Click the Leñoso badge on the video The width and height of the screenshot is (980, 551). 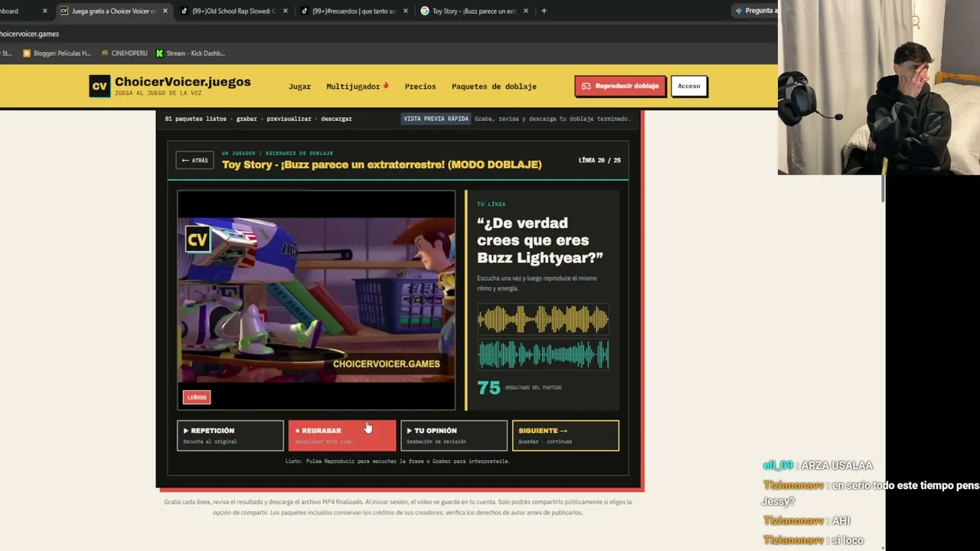point(197,397)
